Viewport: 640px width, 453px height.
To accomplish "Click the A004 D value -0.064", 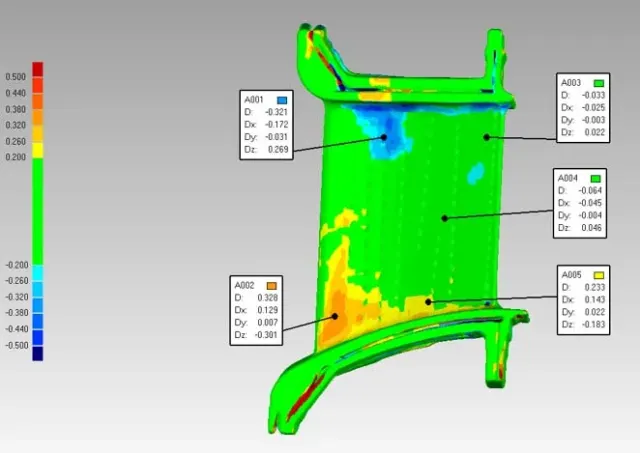I will [x=590, y=191].
